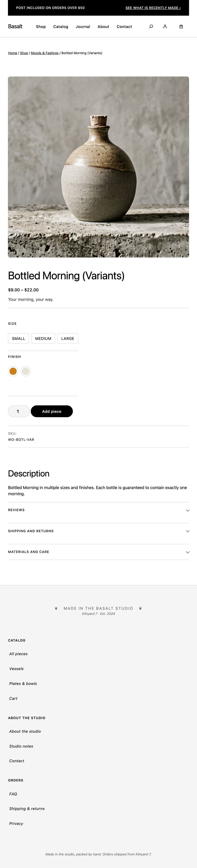
Task: Follow the See What Is Recently Made link
Action: [x=153, y=8]
